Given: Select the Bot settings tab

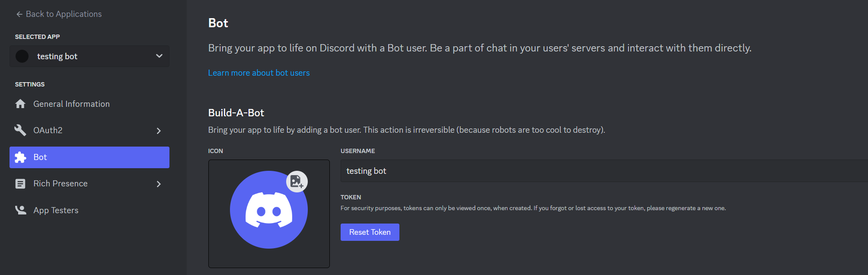Looking at the screenshot, I should click(x=89, y=157).
